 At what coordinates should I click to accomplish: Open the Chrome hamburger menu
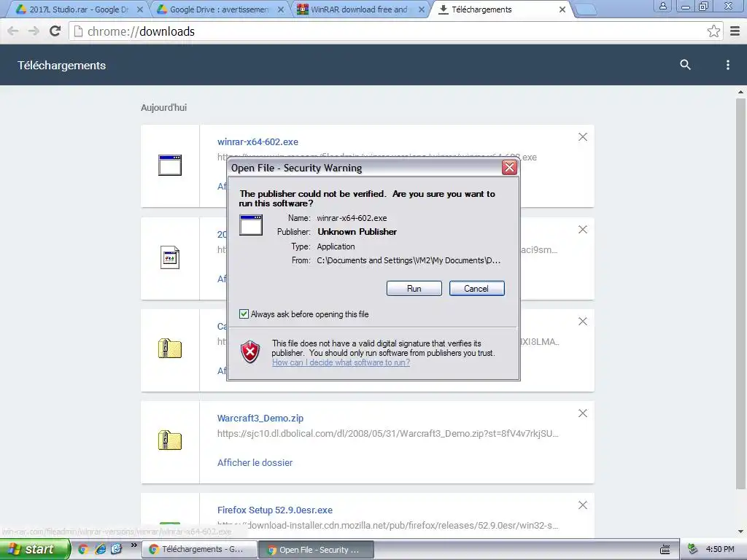click(735, 31)
